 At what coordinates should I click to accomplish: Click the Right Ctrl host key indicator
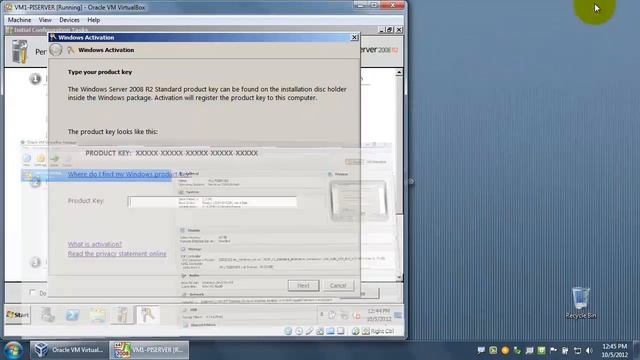coord(378,331)
